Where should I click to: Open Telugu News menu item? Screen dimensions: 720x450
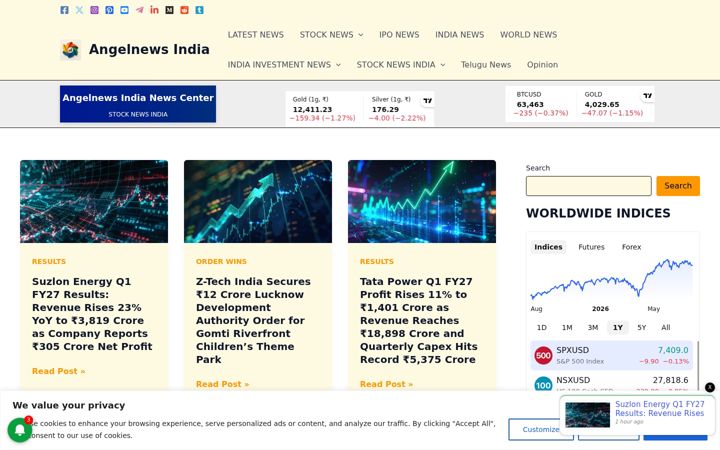pos(486,65)
